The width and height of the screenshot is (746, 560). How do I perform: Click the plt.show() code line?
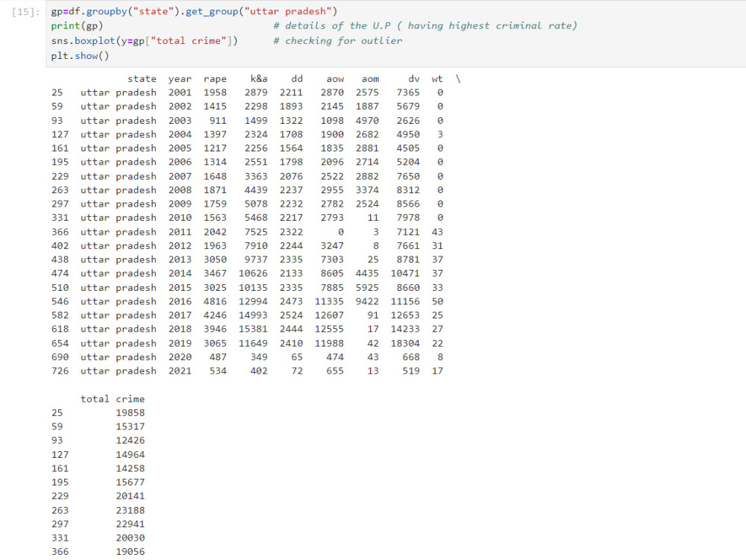80,56
